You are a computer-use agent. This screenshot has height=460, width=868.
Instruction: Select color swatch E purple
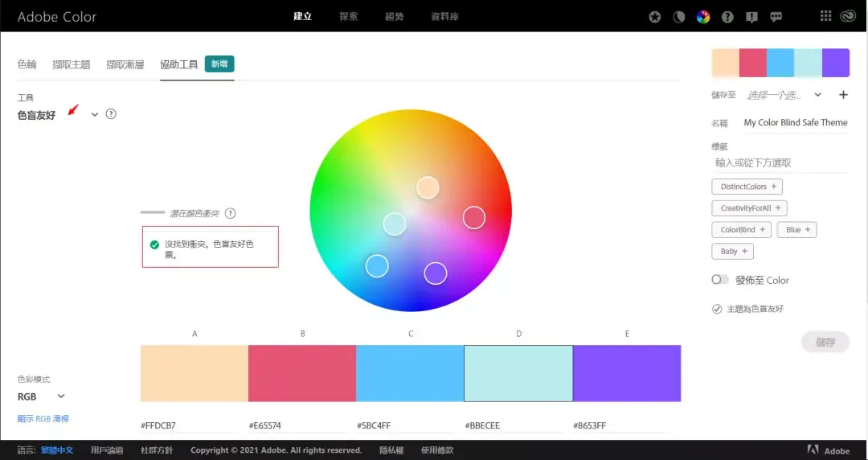pos(627,373)
